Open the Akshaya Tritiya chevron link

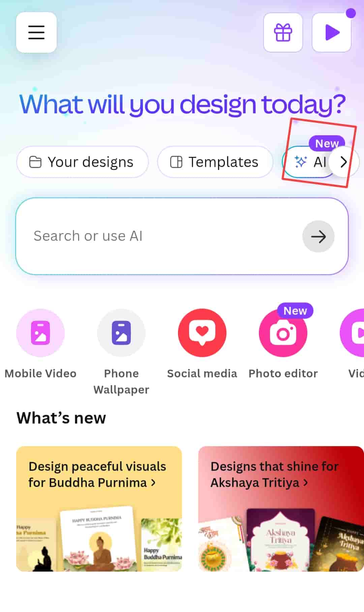click(x=306, y=483)
